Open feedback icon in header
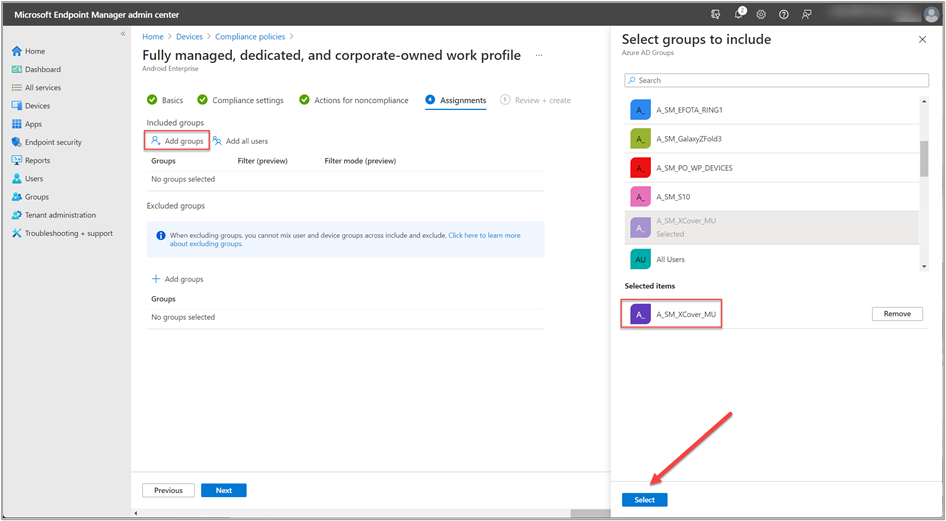This screenshot has height=521, width=946. tap(807, 14)
